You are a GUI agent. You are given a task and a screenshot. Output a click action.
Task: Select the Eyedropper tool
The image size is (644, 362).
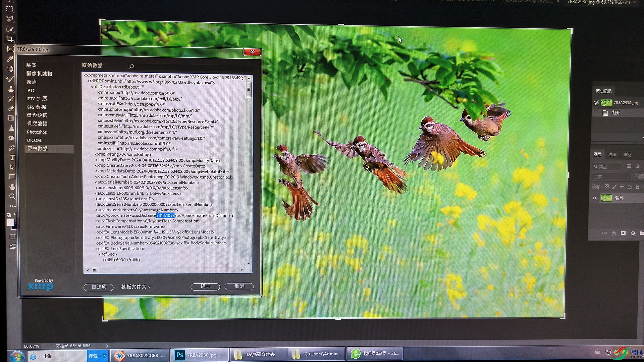(10, 59)
